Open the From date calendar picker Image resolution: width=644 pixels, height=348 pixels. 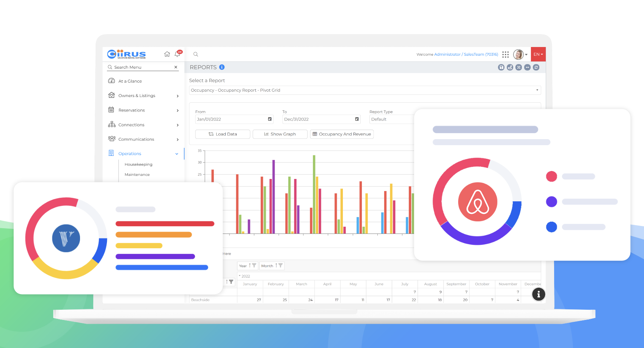(x=270, y=119)
